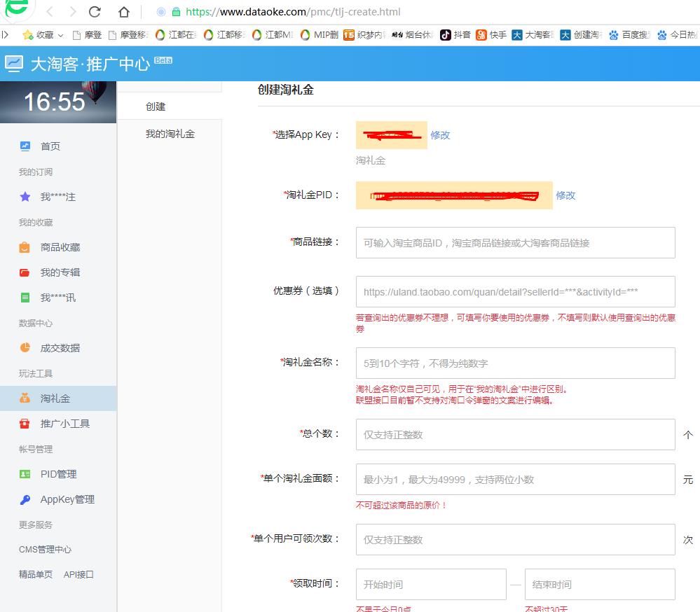Click the 单个淘礼金面额 input field
The height and width of the screenshot is (612, 700).
point(515,480)
